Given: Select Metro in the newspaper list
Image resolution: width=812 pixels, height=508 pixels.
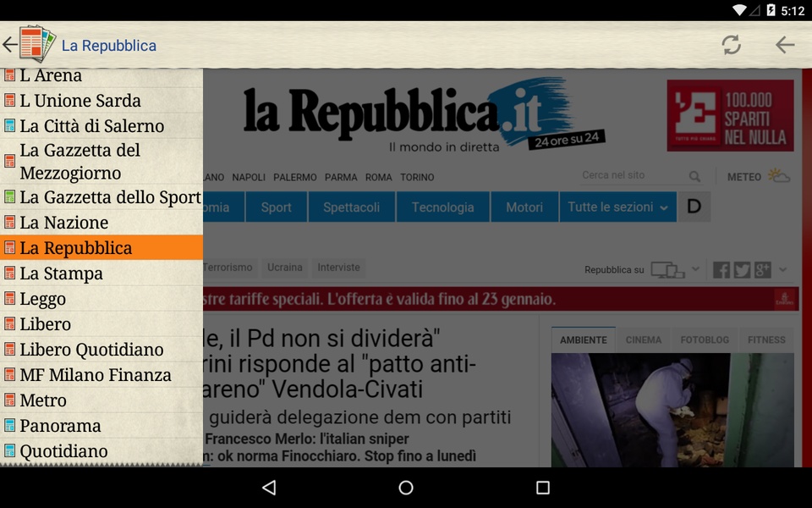Looking at the screenshot, I should coord(101,400).
